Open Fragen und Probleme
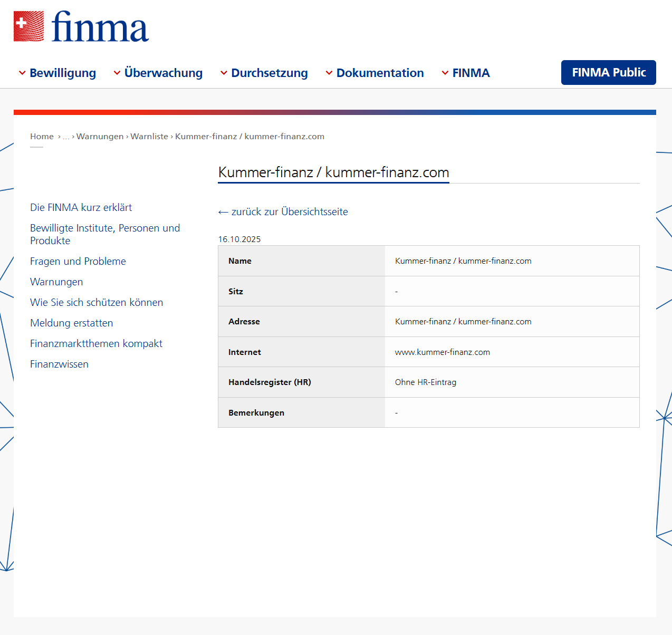The width and height of the screenshot is (672, 635). (x=78, y=261)
